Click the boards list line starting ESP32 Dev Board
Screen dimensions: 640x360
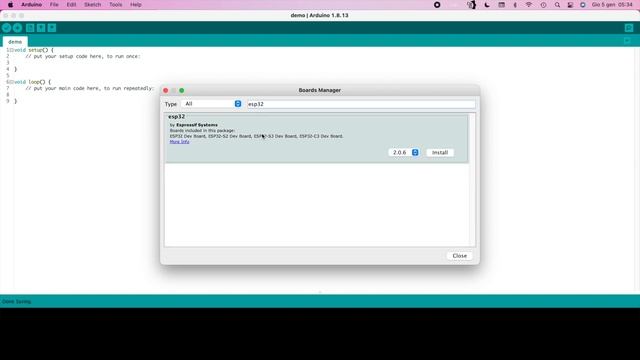click(256, 136)
